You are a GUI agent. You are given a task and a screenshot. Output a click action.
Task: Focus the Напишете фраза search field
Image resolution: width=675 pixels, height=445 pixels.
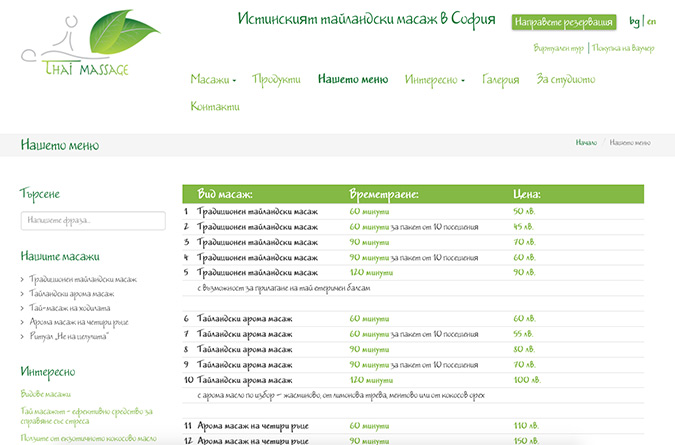point(93,220)
